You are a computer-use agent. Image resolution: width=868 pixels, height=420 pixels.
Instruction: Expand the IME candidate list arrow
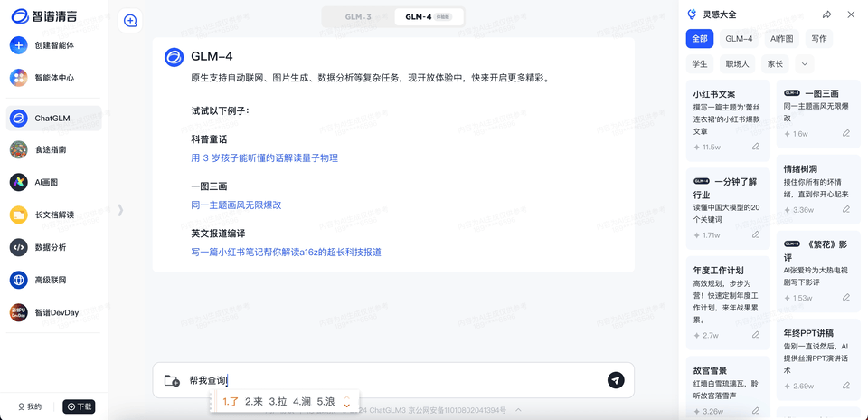click(346, 401)
